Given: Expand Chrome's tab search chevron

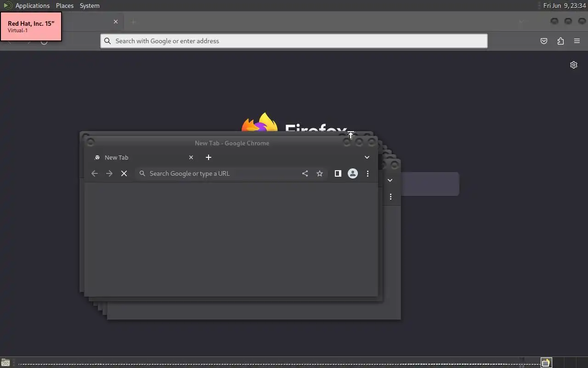Looking at the screenshot, I should click(x=367, y=157).
